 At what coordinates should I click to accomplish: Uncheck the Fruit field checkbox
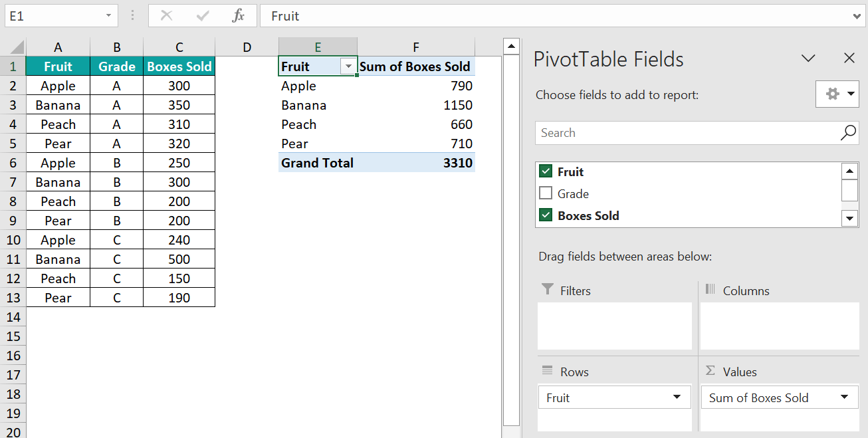pyautogui.click(x=545, y=171)
